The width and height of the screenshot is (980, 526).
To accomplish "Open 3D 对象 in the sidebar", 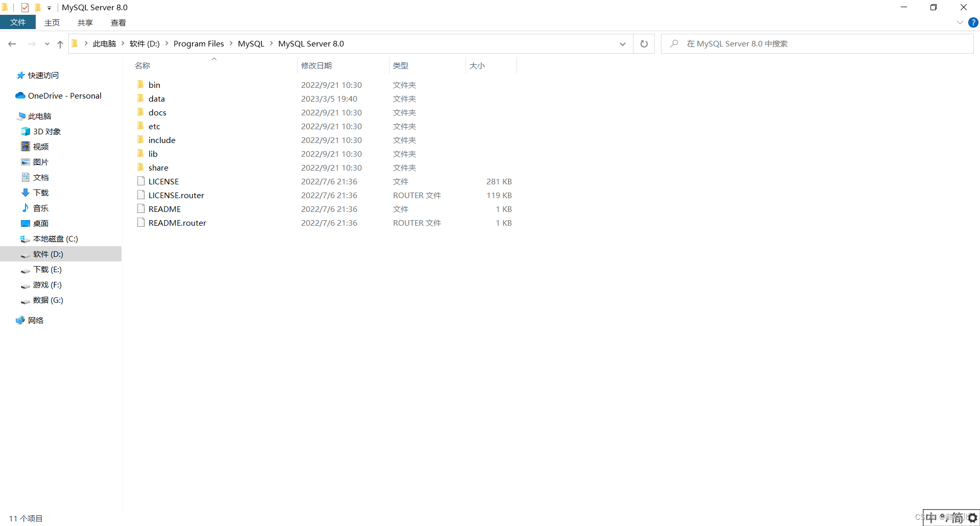I will click(41, 131).
